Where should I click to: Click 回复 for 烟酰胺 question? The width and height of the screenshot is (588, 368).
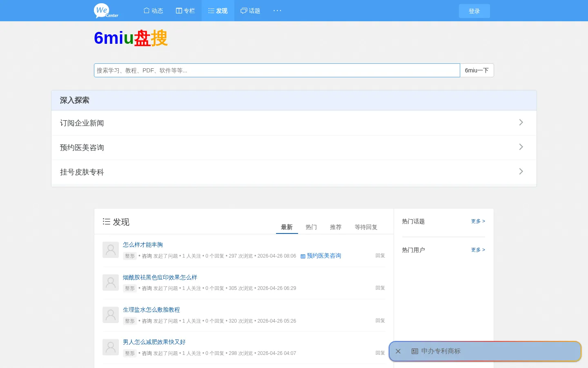pyautogui.click(x=380, y=288)
